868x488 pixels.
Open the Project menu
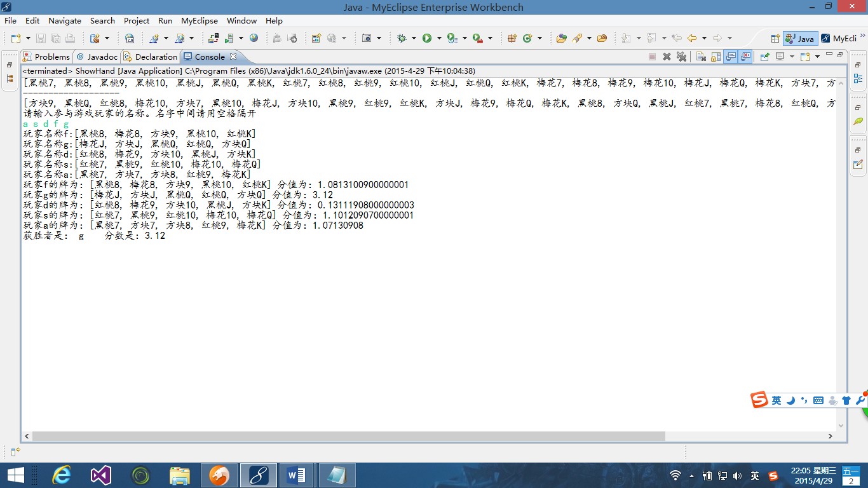pos(137,21)
